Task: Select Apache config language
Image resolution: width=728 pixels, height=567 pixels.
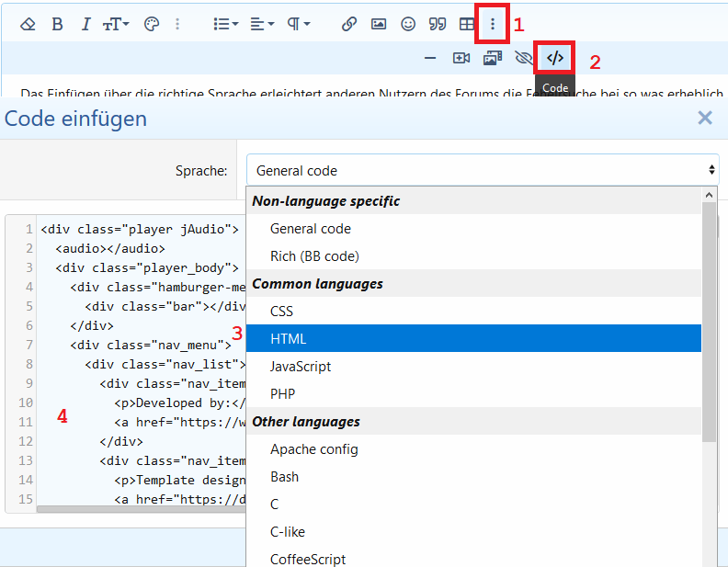Action: click(473, 448)
